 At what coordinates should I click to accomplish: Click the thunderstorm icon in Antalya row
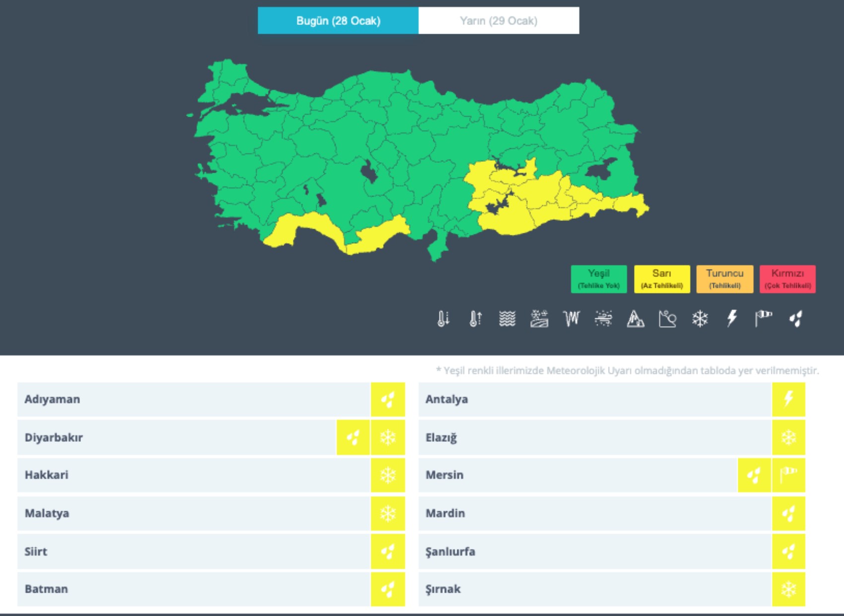[x=788, y=399]
